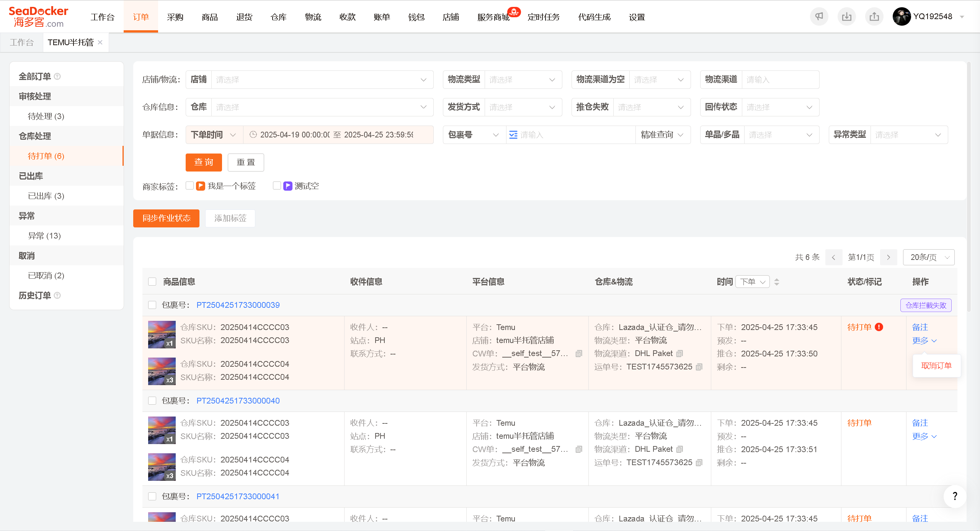Click the download tray icon in header
The width and height of the screenshot is (980, 531).
846,16
